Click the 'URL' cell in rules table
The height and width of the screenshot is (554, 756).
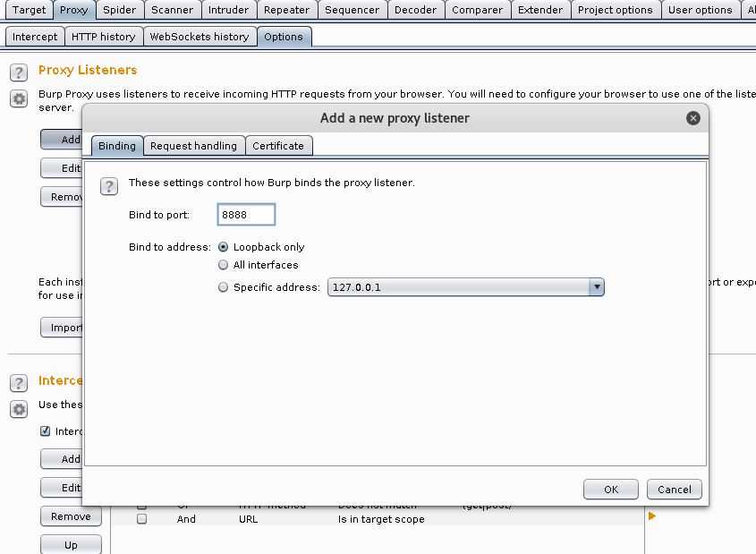(249, 519)
